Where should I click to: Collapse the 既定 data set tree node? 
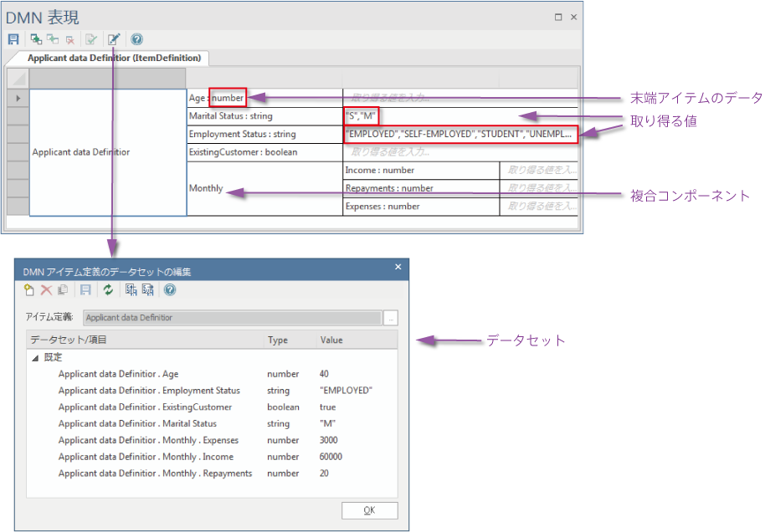(x=35, y=357)
